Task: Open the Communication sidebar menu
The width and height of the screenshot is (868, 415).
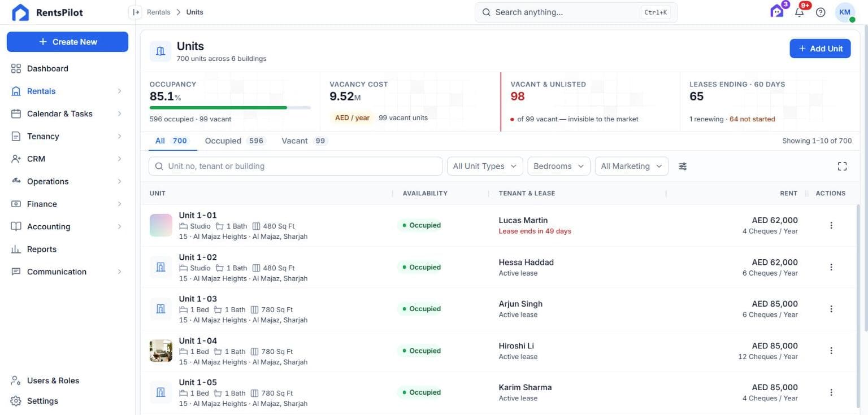Action: [x=67, y=272]
